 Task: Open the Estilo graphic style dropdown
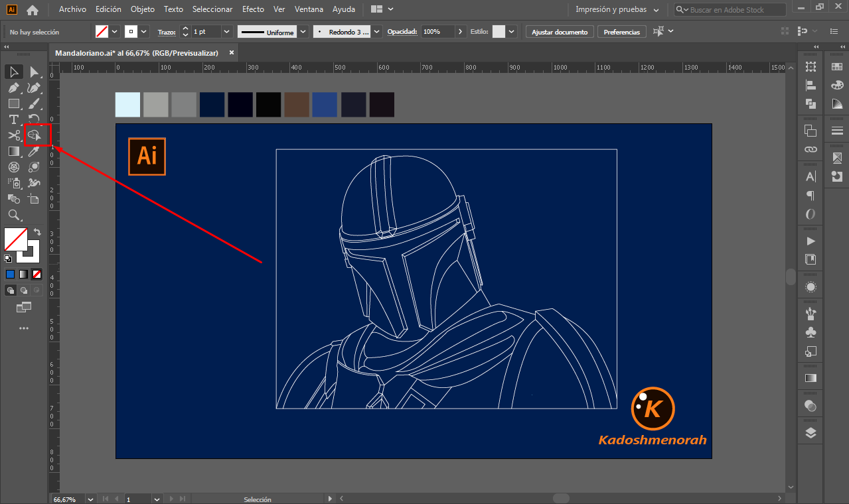[x=512, y=32]
